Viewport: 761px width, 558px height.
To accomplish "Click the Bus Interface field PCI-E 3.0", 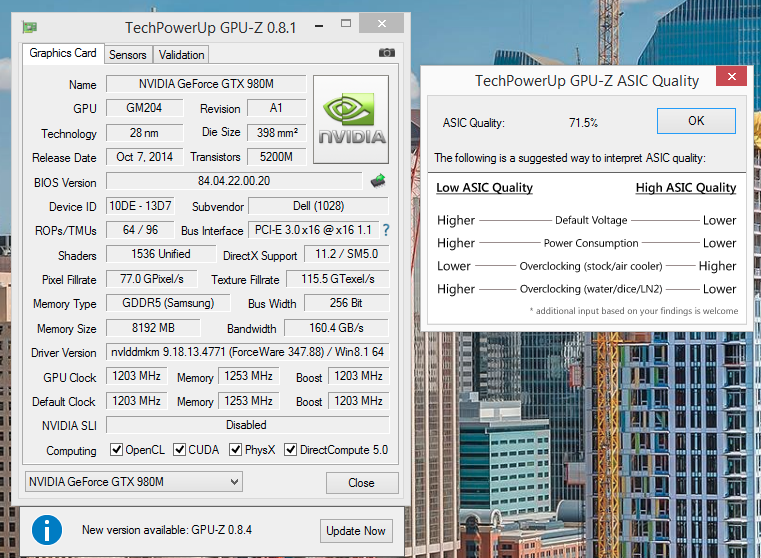I will (314, 230).
